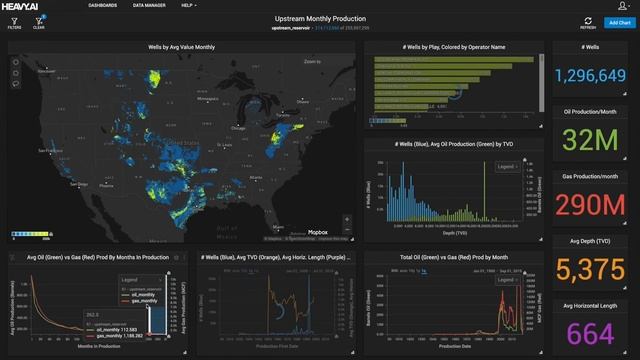Click the Atlanta label on the map
Image resolution: width=640 pixels, height=360 pixels.
point(256,178)
